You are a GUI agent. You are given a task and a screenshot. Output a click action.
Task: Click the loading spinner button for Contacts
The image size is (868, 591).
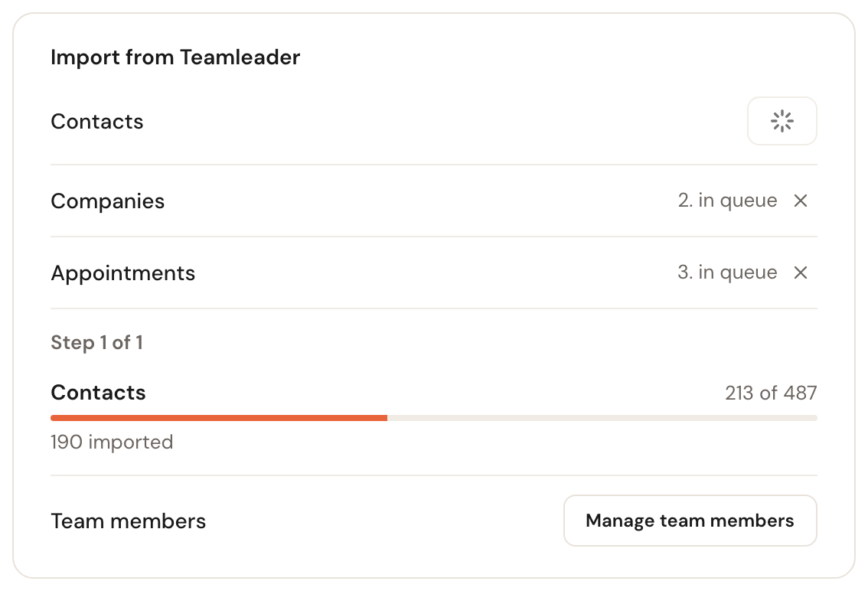pyautogui.click(x=782, y=121)
